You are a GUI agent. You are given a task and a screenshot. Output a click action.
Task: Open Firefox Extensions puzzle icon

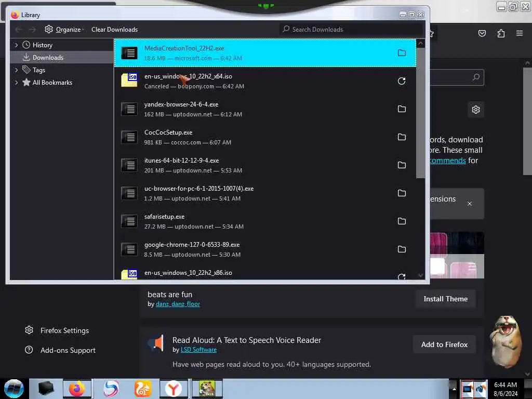click(x=501, y=33)
